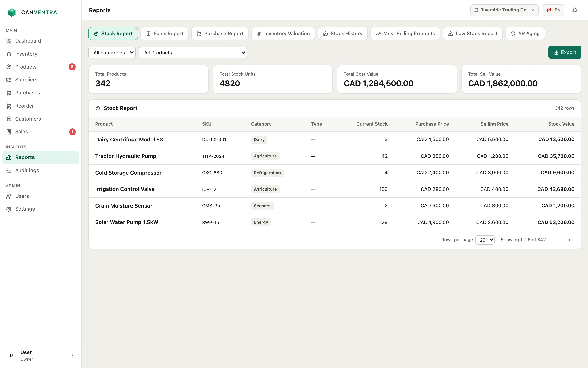Click the Total Sell Value card
This screenshot has width=588, height=368.
click(x=521, y=79)
